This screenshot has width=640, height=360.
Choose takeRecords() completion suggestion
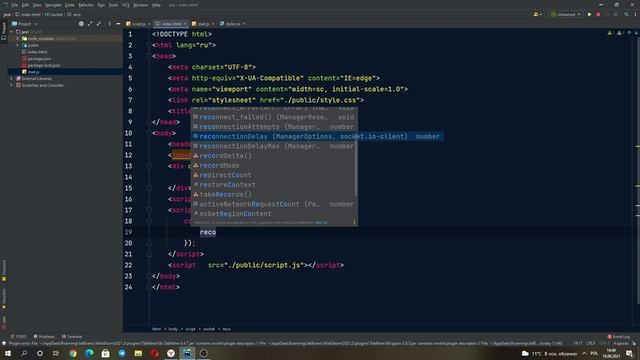274,194
